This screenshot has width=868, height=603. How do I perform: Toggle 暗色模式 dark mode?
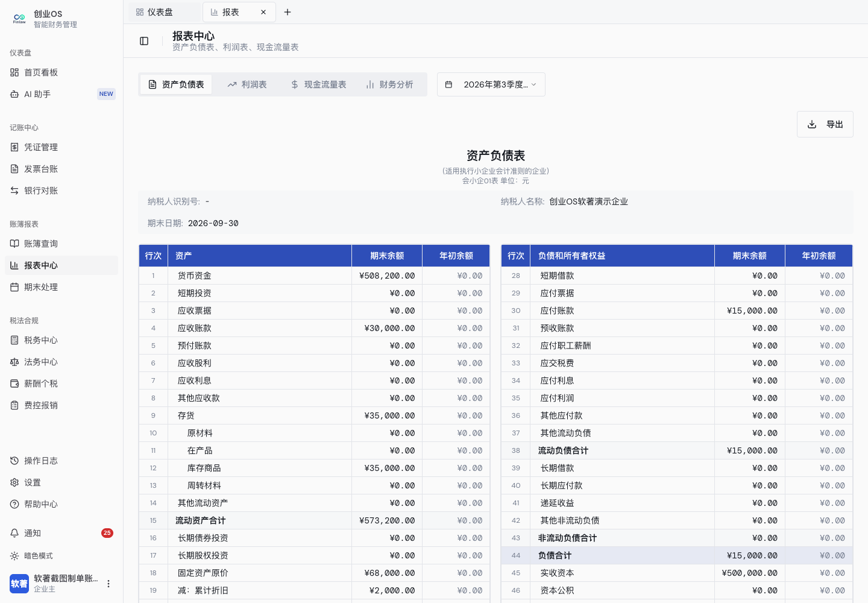click(x=61, y=556)
